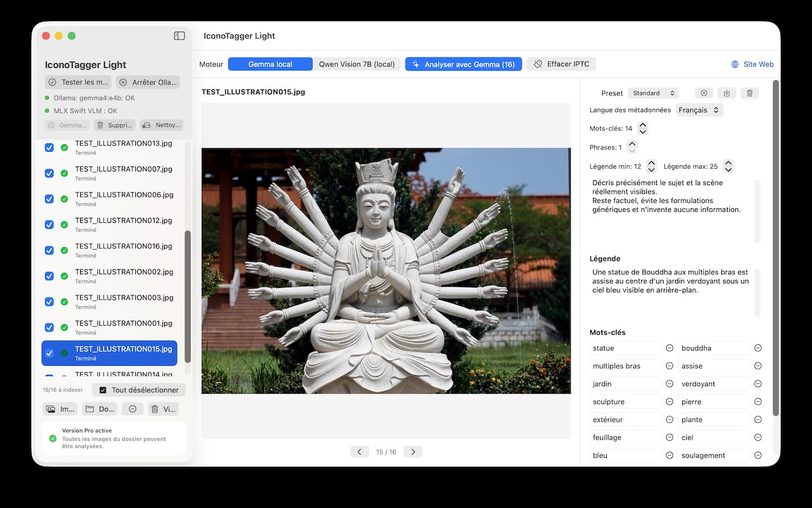Edit the keyword field sculpture

(x=626, y=402)
